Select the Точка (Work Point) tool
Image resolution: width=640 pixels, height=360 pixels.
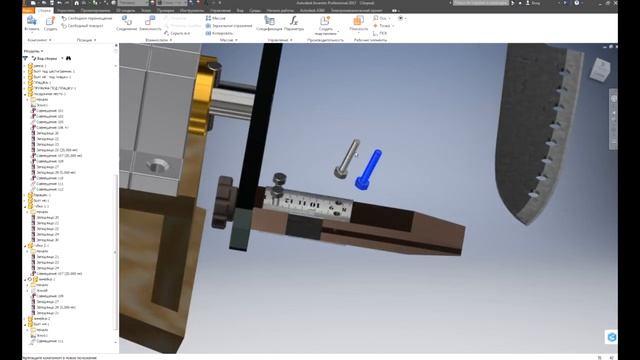coord(381,26)
